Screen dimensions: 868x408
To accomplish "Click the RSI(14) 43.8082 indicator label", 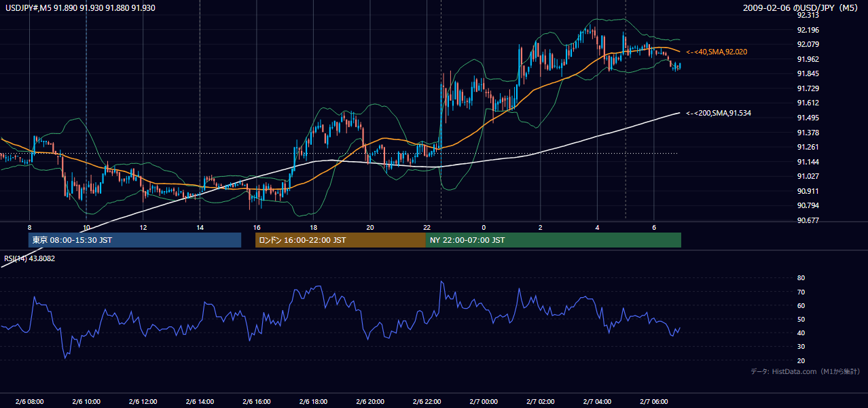I will [x=30, y=258].
